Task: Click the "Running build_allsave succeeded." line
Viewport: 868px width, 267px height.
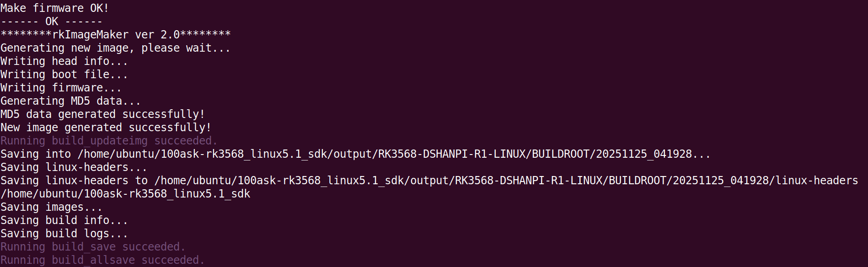Action: coord(102,260)
